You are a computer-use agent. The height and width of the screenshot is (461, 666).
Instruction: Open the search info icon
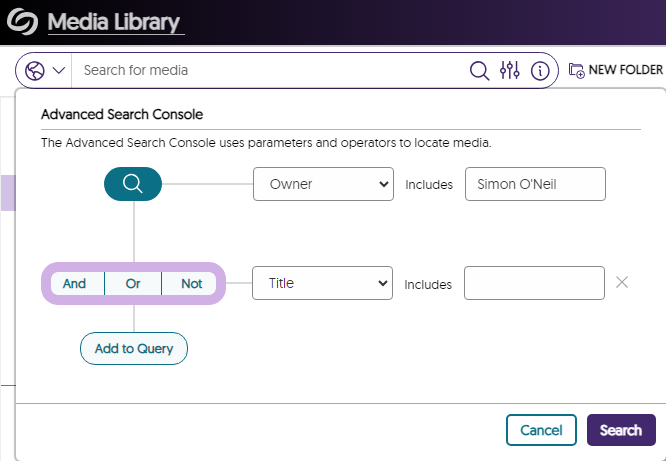click(x=540, y=71)
